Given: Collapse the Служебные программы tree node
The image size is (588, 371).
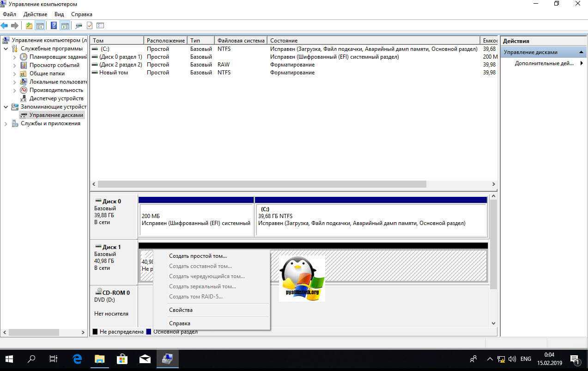Looking at the screenshot, I should 6,49.
